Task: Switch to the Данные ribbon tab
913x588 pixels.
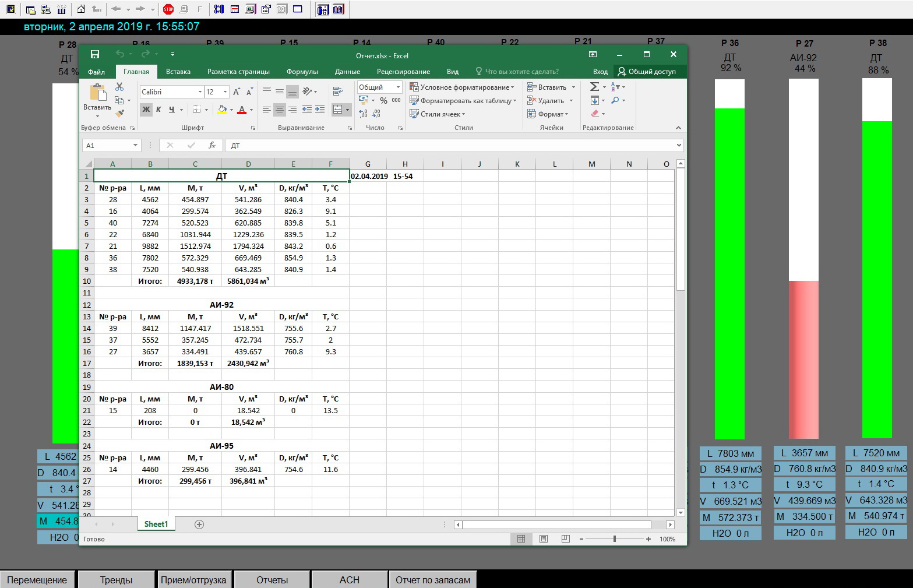Action: pyautogui.click(x=348, y=72)
